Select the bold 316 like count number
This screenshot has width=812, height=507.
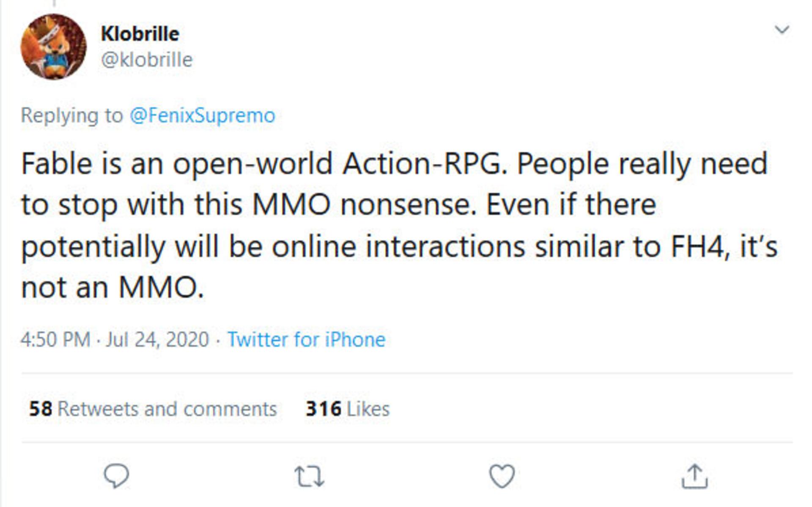(324, 409)
